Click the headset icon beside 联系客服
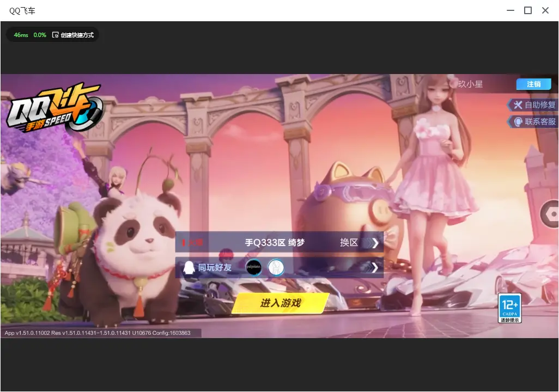 (x=518, y=122)
